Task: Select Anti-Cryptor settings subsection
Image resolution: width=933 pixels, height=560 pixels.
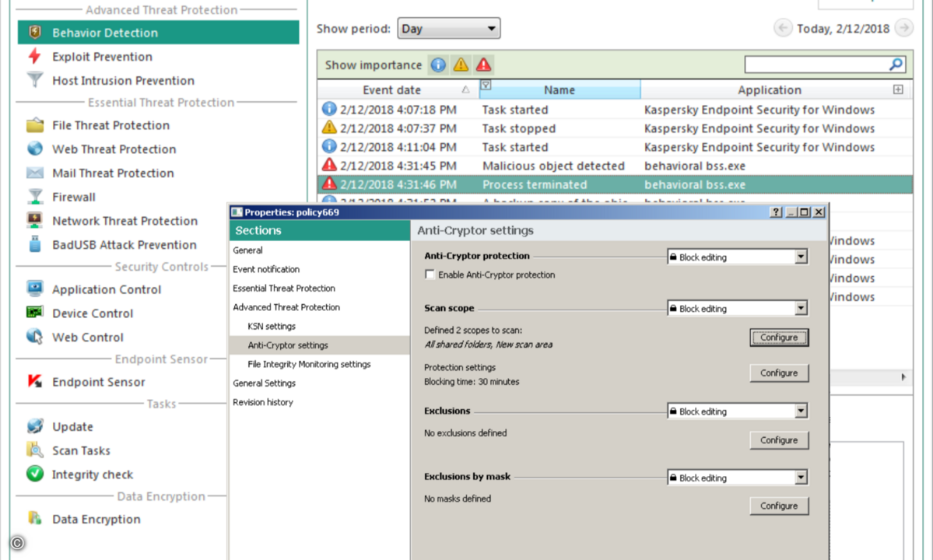Action: [x=320, y=345]
